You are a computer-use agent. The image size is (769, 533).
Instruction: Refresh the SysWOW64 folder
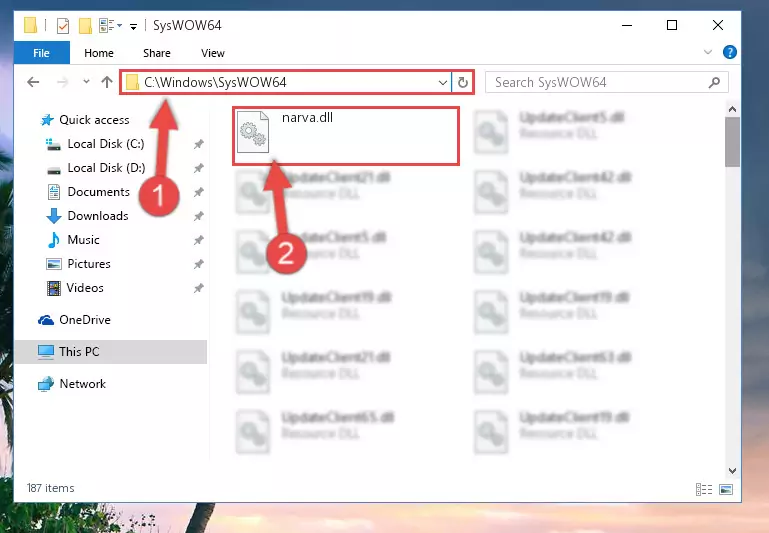point(462,82)
